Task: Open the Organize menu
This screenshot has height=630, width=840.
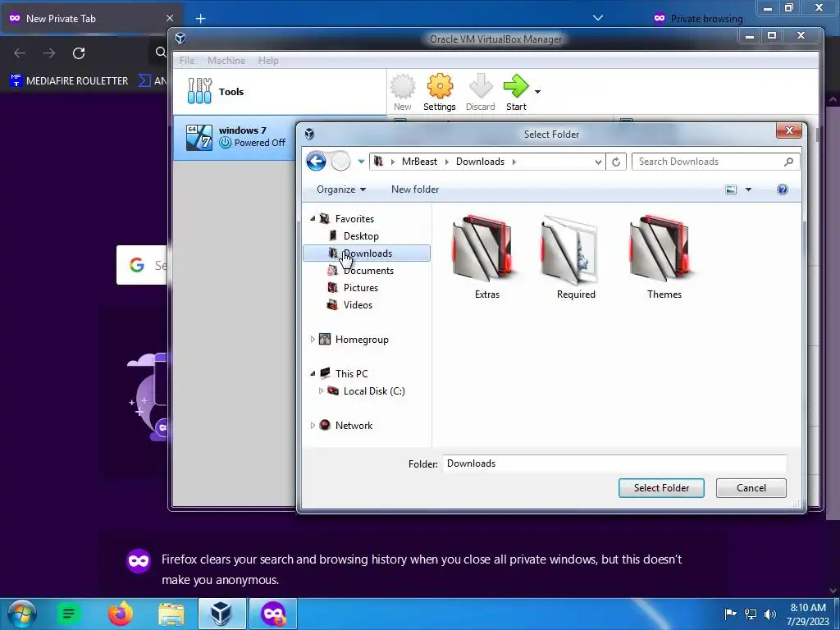Action: (x=341, y=189)
